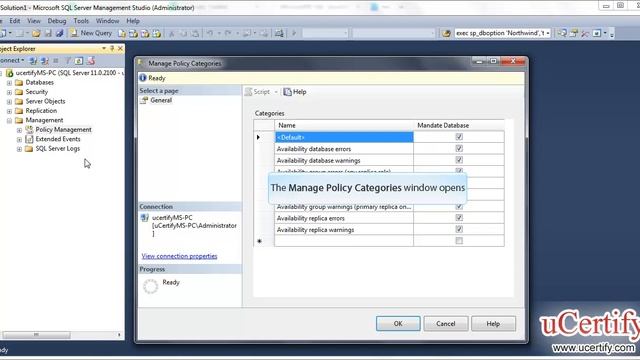The image size is (640, 360).
Task: Uncheck Mandate for Availability replica errors
Action: point(459,218)
